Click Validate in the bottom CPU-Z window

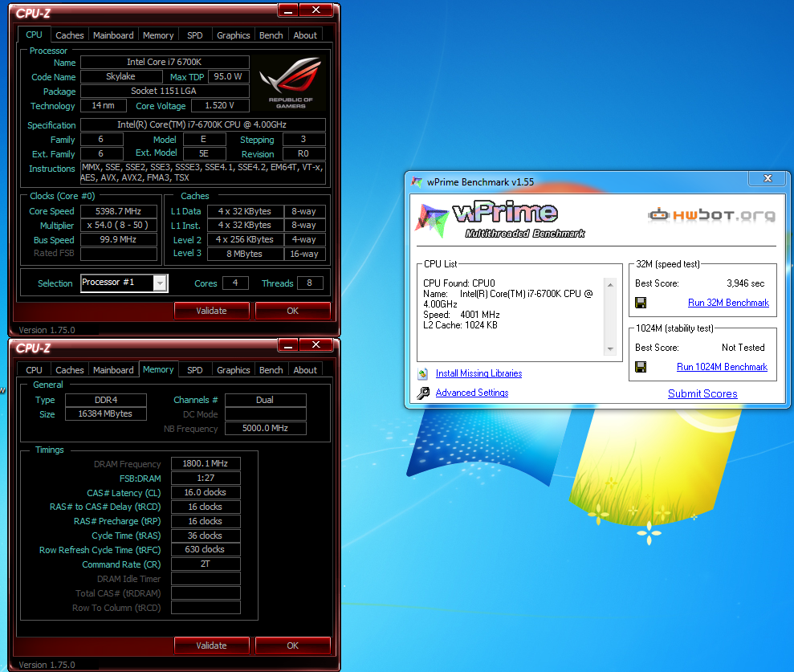click(212, 646)
